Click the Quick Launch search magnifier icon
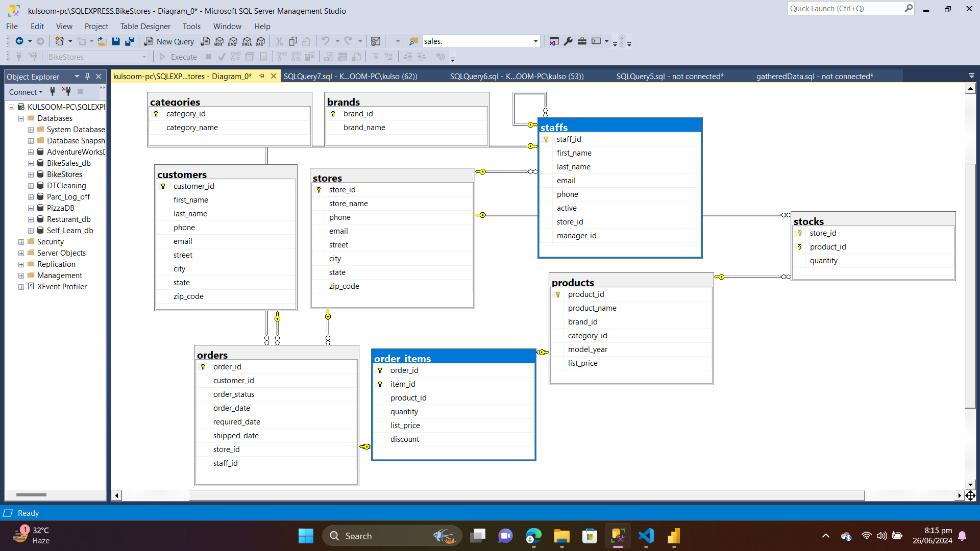This screenshot has width=980, height=551. click(909, 8)
